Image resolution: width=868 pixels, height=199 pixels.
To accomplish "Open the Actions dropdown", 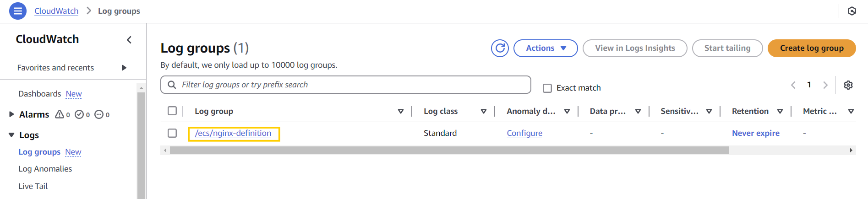I will [x=545, y=48].
